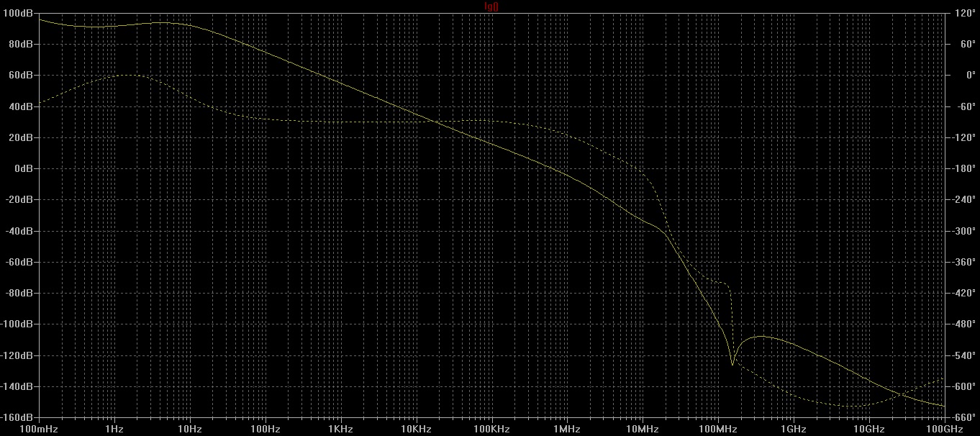Image resolution: width=980 pixels, height=436 pixels.
Task: Click the -600° phase label
Action: (963, 386)
